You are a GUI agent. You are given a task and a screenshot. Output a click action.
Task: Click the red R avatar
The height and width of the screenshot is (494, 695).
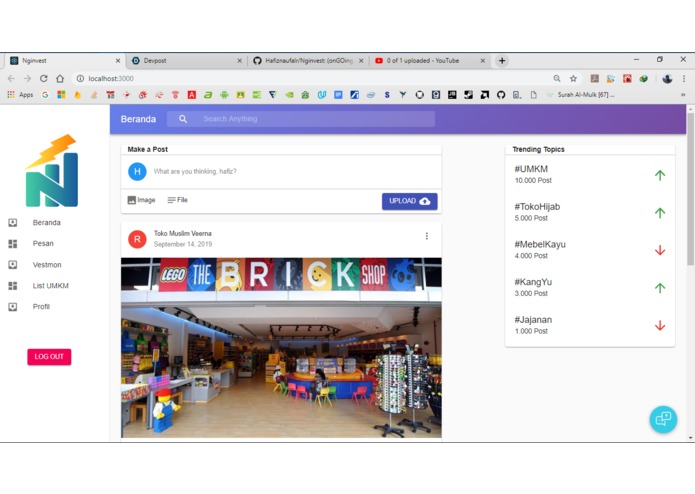[137, 239]
